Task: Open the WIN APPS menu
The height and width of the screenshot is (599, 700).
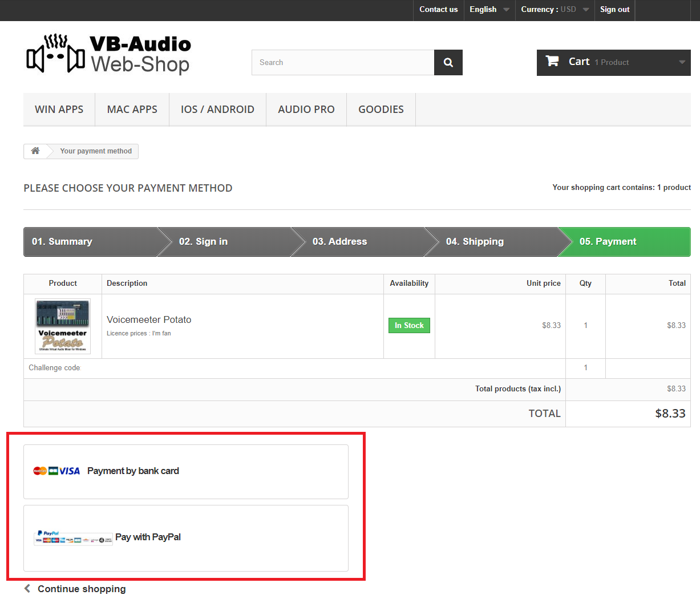Action: coord(59,110)
